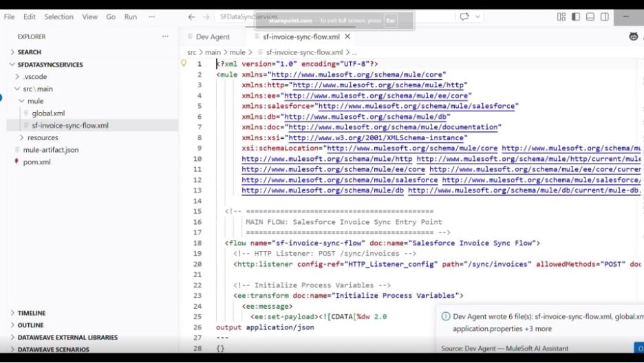Open the chat icon in title bar
The height and width of the screenshot is (363, 644).
point(464,16)
